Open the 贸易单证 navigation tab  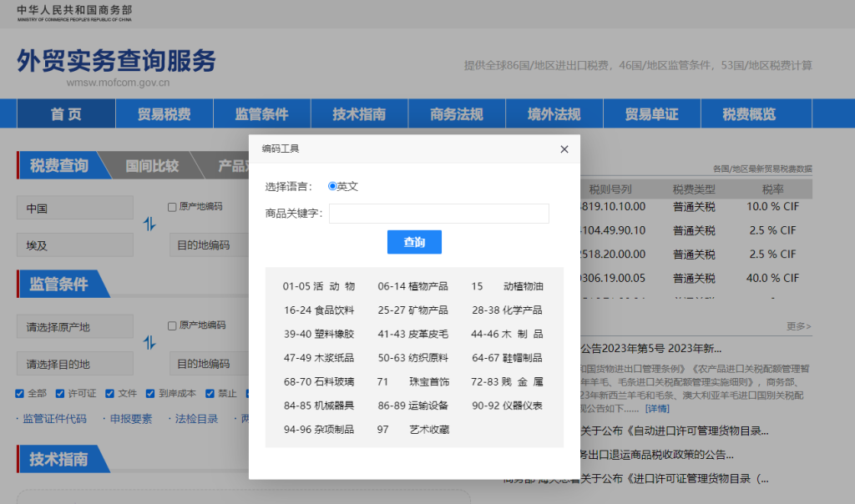click(651, 113)
